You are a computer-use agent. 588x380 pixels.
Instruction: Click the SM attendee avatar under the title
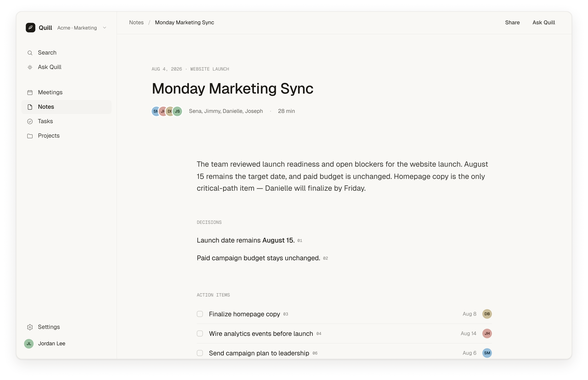(x=155, y=111)
